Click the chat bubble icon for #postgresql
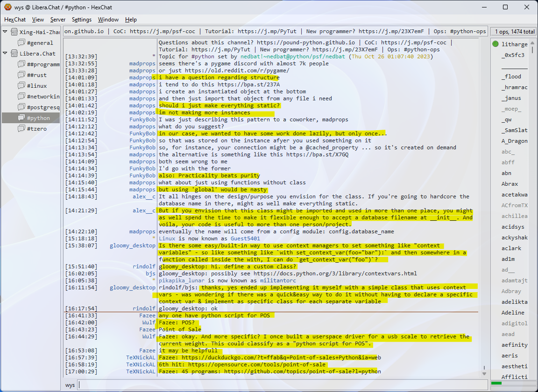Viewport: 538px width, 392px height. pyautogui.click(x=21, y=107)
